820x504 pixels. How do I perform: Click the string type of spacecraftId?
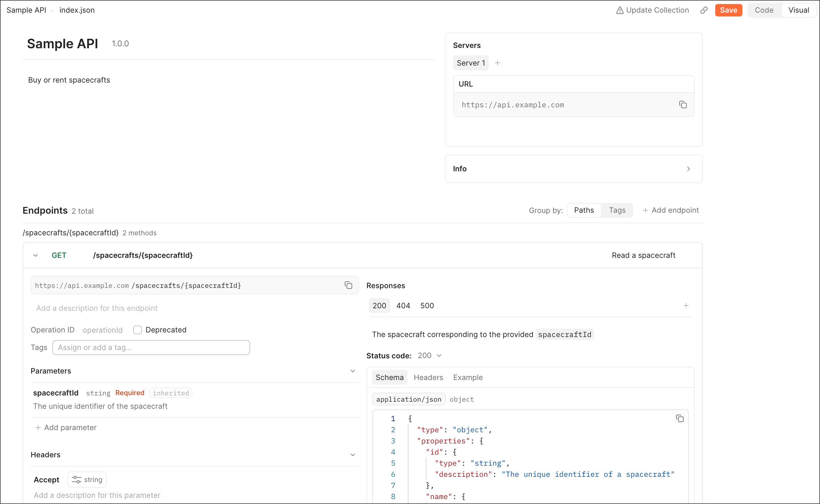coord(98,393)
